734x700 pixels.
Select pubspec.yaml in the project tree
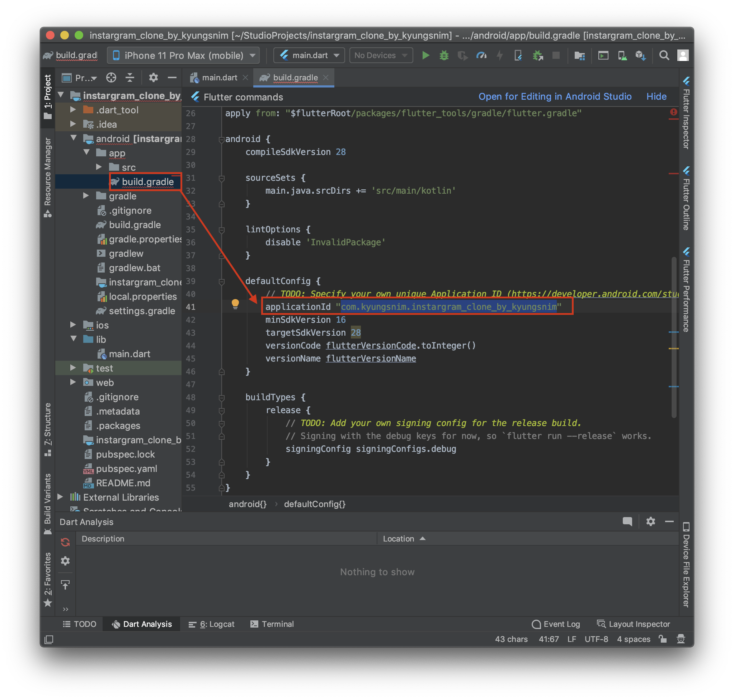pos(126,469)
